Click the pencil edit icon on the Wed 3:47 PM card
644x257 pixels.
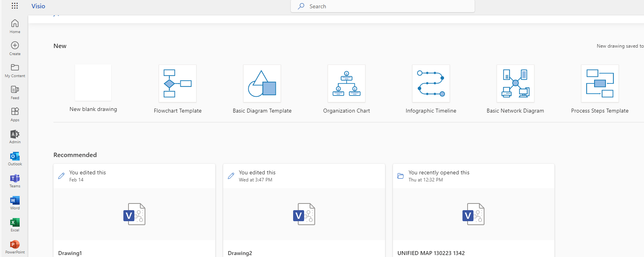point(231,176)
